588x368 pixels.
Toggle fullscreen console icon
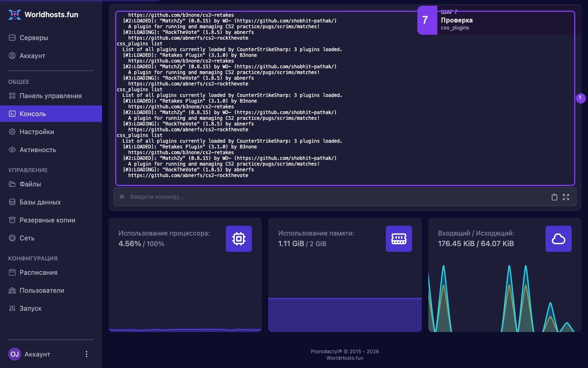pyautogui.click(x=566, y=197)
